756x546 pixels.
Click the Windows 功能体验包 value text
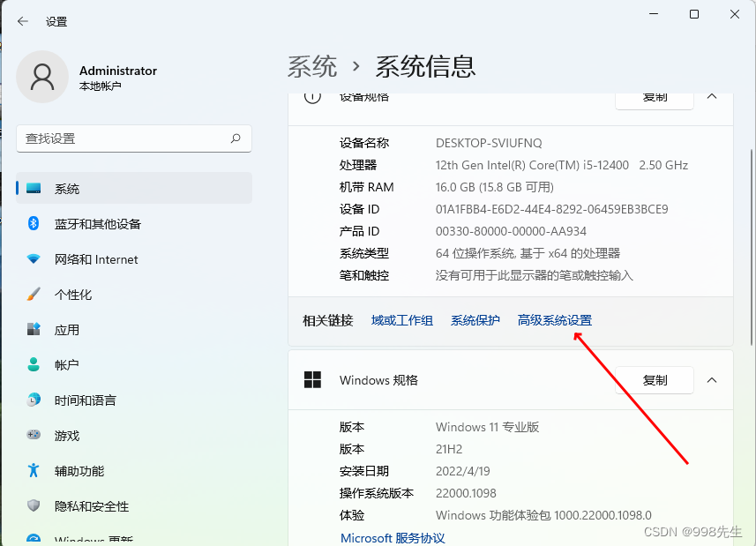(543, 516)
